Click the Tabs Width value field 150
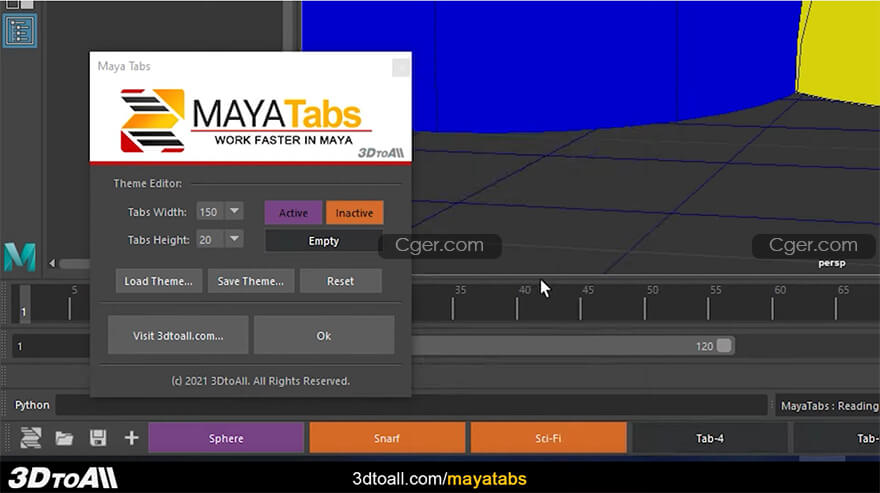 (211, 212)
